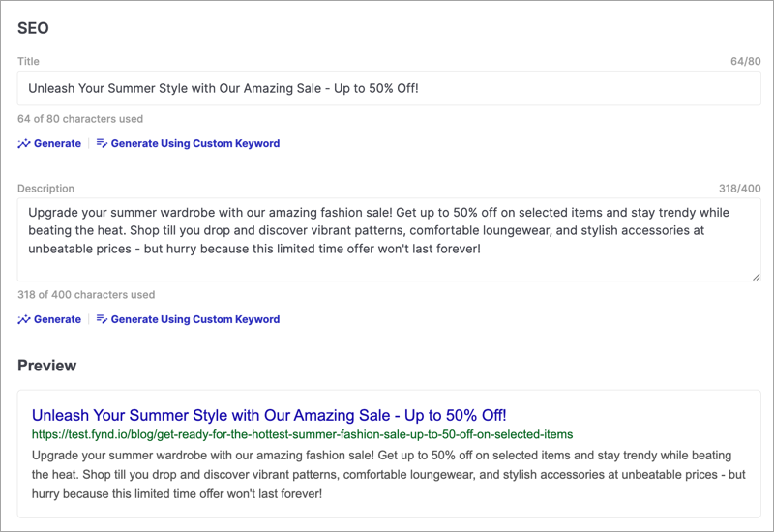Click the Description box resize handle
Screen dimensions: 774x532
757,277
